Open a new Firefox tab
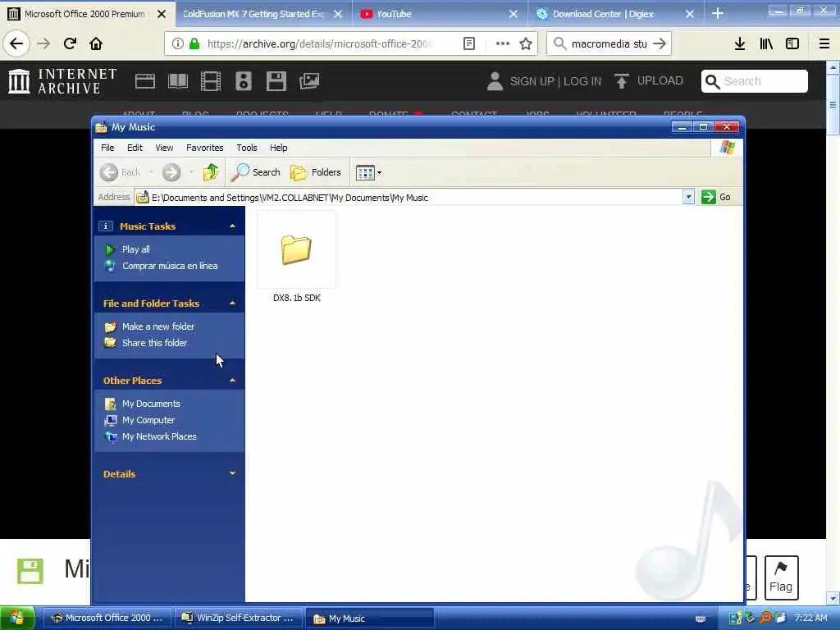Viewport: 840px width, 630px height. [x=717, y=13]
